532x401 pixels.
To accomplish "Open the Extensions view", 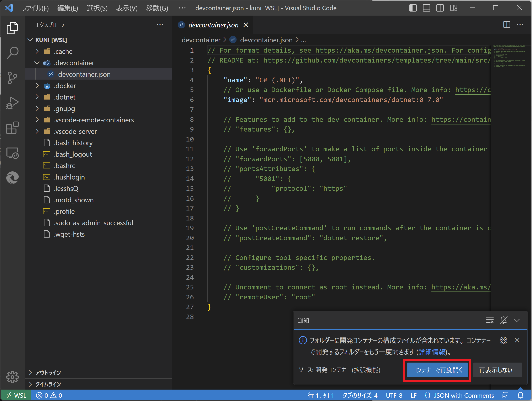I will tap(12, 128).
